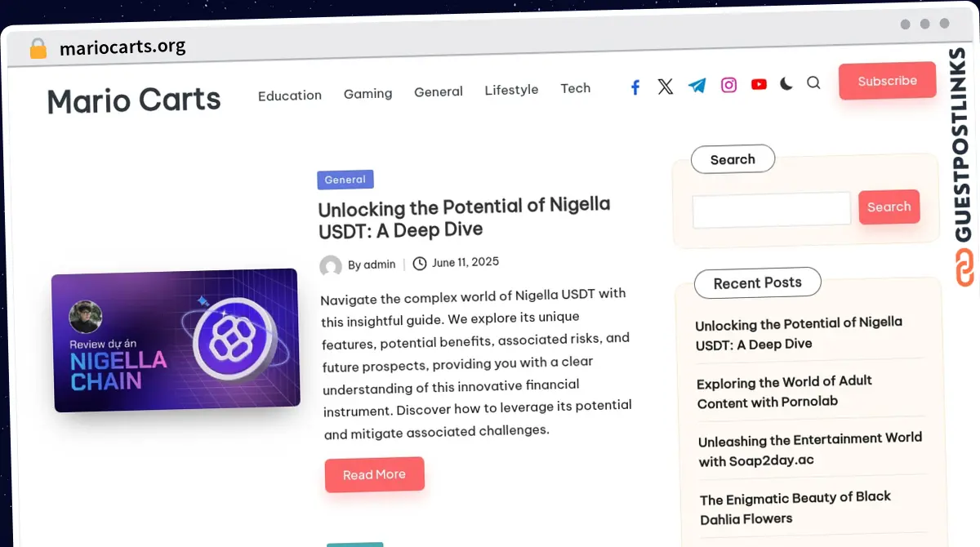Click the General category tag on post

pos(345,180)
